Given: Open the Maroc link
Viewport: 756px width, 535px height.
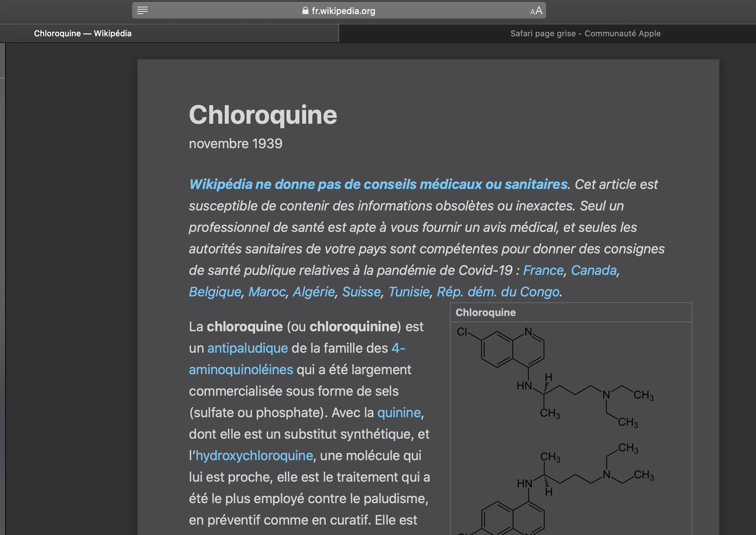Looking at the screenshot, I should click(x=267, y=292).
